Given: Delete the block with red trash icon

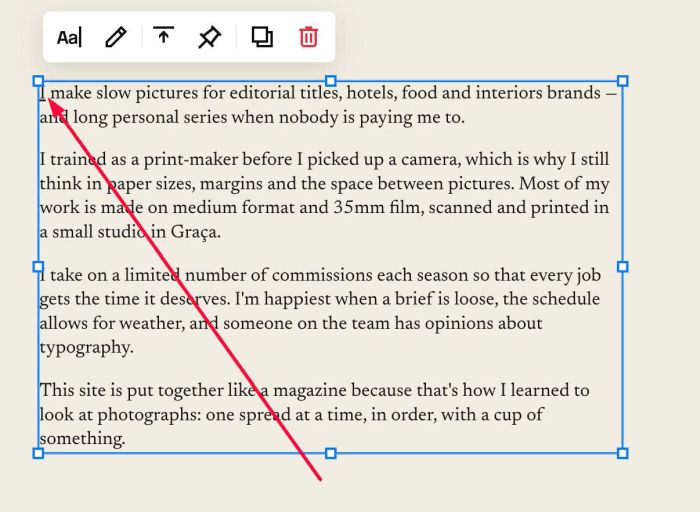Looking at the screenshot, I should [308, 37].
